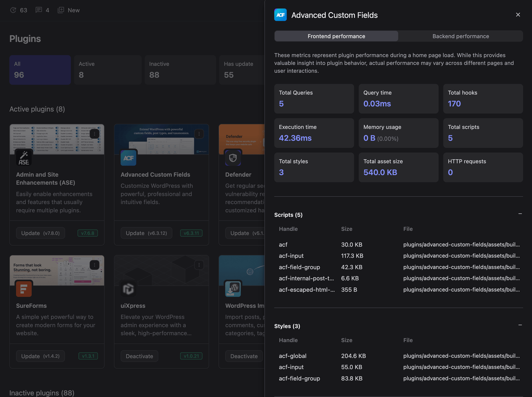Open the uiXpress card options menu
This screenshot has width=532, height=397.
[199, 265]
